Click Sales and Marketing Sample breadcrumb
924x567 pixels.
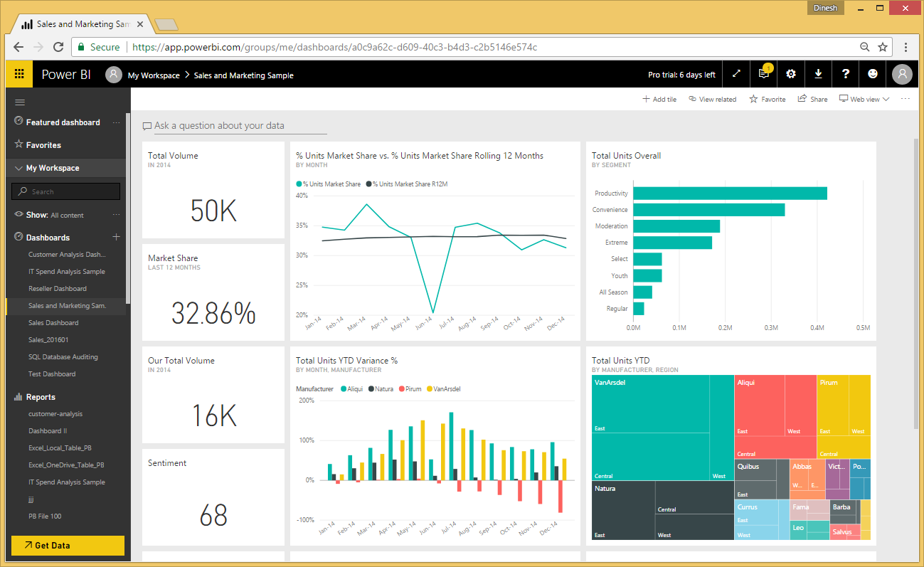(x=243, y=75)
